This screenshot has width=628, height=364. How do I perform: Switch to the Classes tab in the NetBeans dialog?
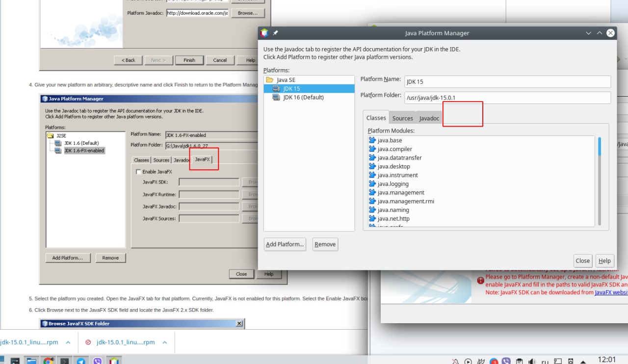pos(376,118)
